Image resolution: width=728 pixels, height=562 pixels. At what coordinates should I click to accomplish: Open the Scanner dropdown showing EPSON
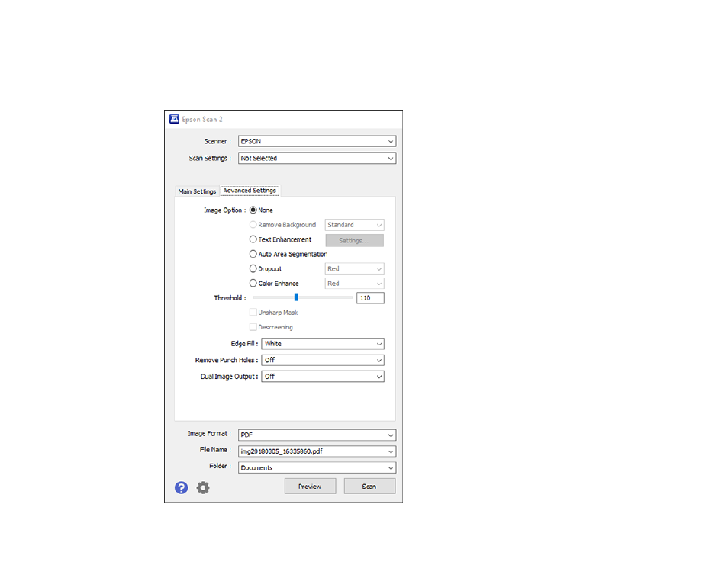coord(317,141)
